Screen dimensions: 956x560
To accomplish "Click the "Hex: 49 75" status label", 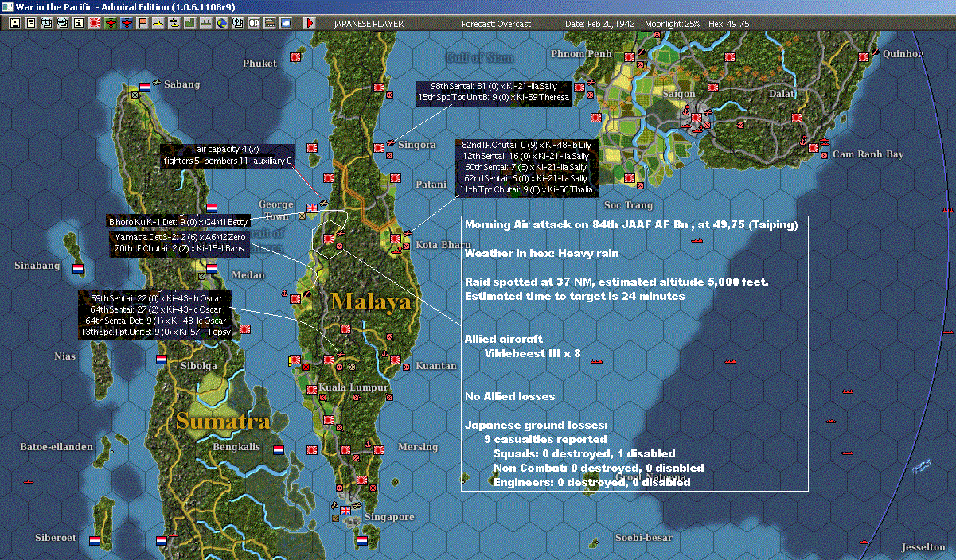I will tap(728, 24).
